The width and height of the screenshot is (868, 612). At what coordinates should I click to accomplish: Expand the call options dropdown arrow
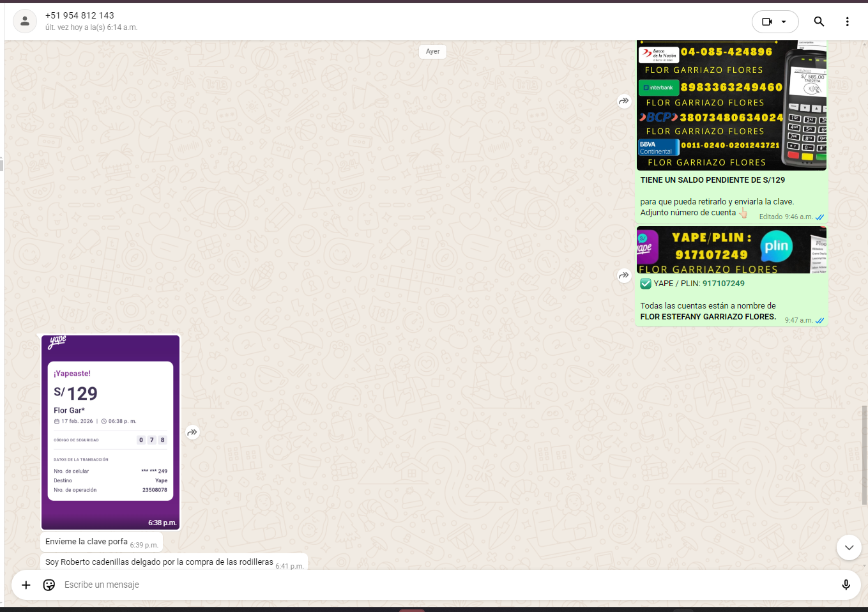tap(784, 22)
